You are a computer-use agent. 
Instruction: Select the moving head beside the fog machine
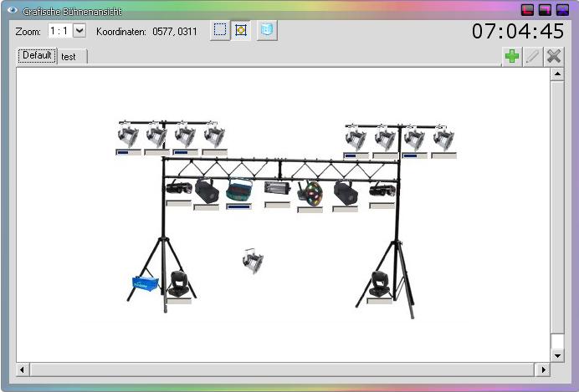point(178,283)
